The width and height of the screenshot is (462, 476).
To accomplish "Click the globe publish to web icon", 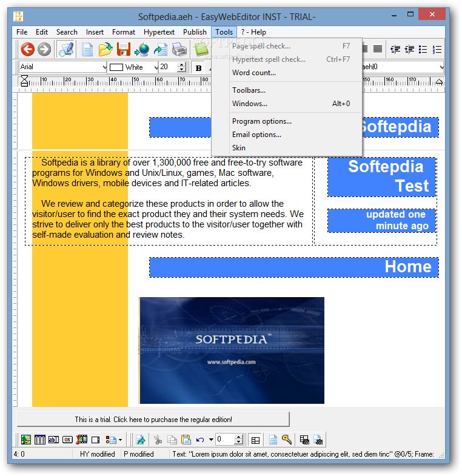I will (142, 50).
